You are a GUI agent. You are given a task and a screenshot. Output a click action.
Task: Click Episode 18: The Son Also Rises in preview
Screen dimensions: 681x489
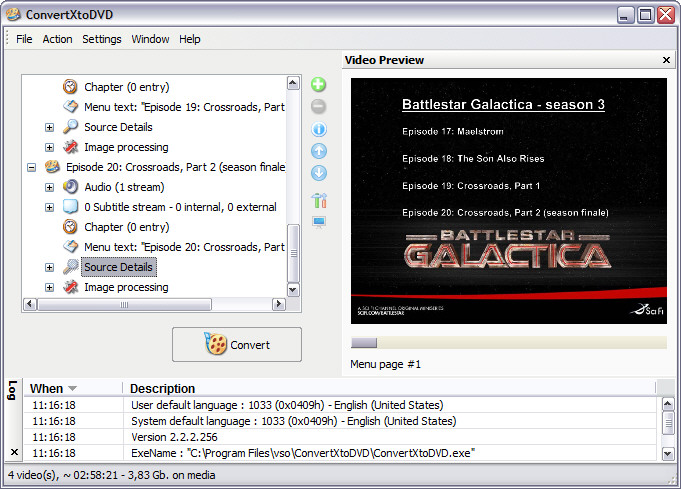point(473,159)
